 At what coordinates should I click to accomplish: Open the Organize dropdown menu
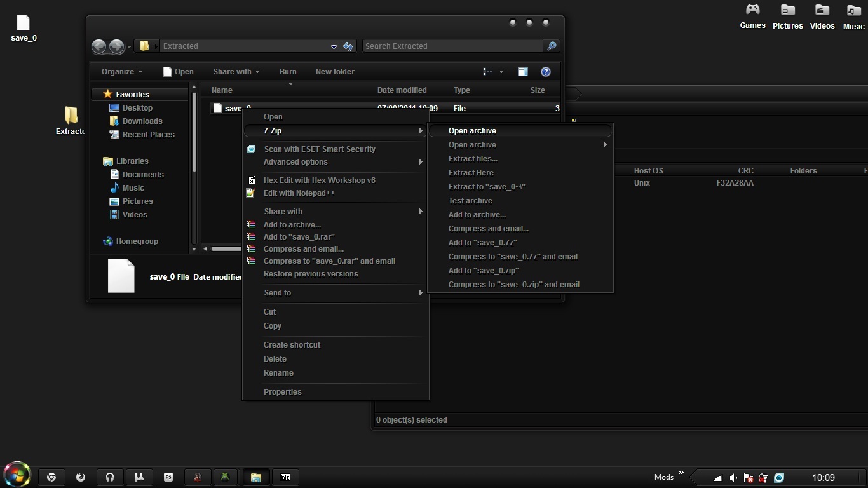[121, 72]
